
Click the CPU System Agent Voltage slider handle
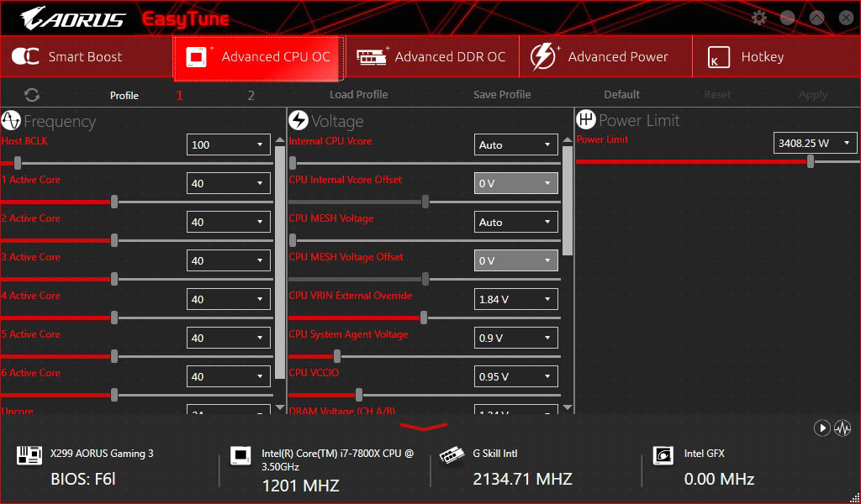click(337, 356)
